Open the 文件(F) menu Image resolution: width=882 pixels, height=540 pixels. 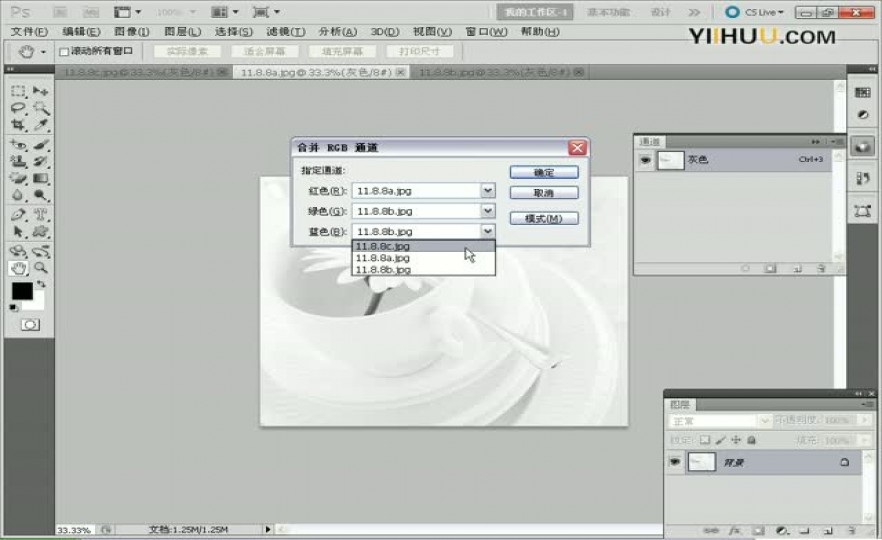(29, 32)
